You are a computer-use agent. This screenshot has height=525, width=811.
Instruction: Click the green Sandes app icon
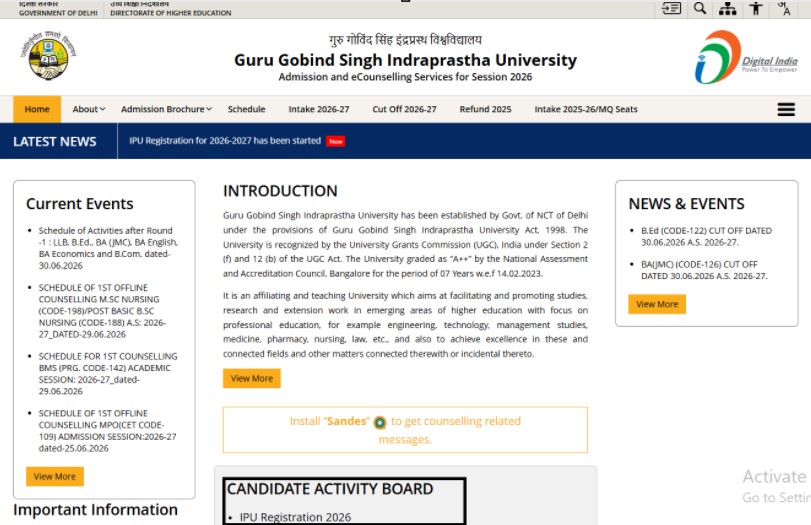380,423
